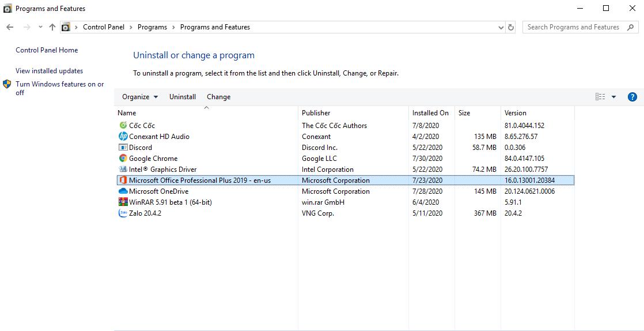Click publisher Google LLC cell
This screenshot has height=331, width=644.
click(319, 159)
